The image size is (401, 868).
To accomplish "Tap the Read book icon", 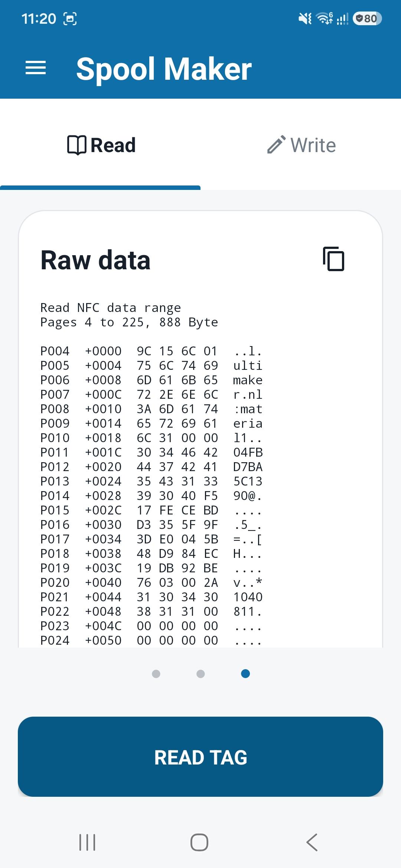I will tap(77, 145).
